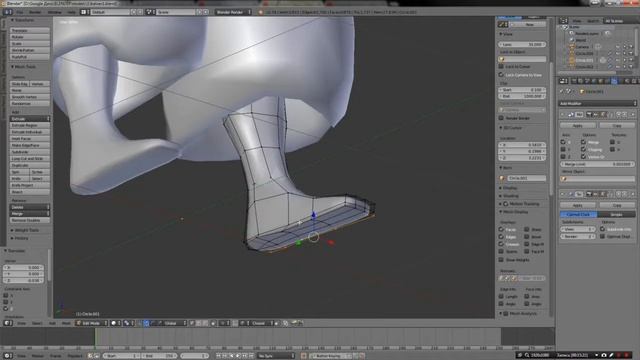
Task: Click the timeline editor type icon
Action: 7,356
